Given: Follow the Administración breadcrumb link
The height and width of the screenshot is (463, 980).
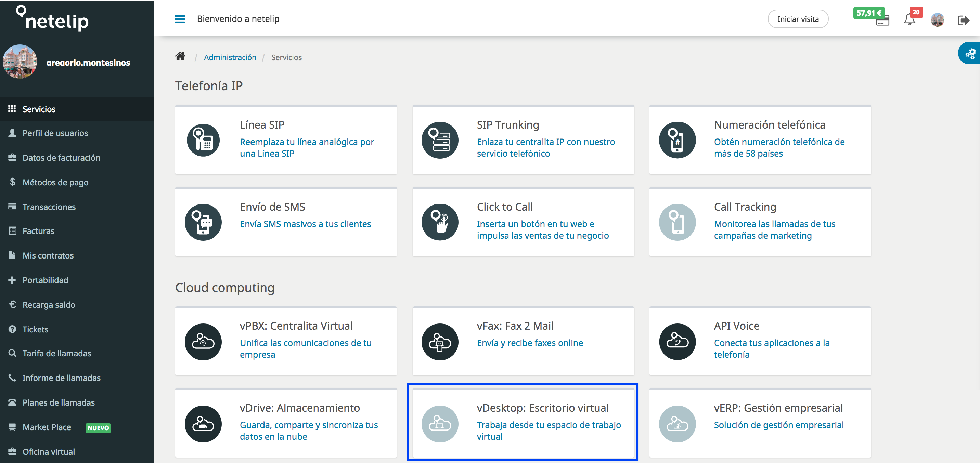Looking at the screenshot, I should coord(230,57).
